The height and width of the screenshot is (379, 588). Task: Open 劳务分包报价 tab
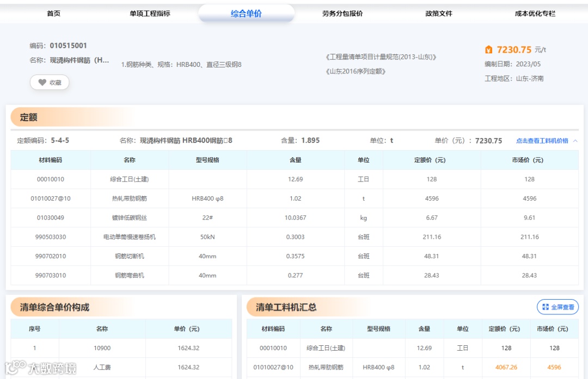point(342,14)
